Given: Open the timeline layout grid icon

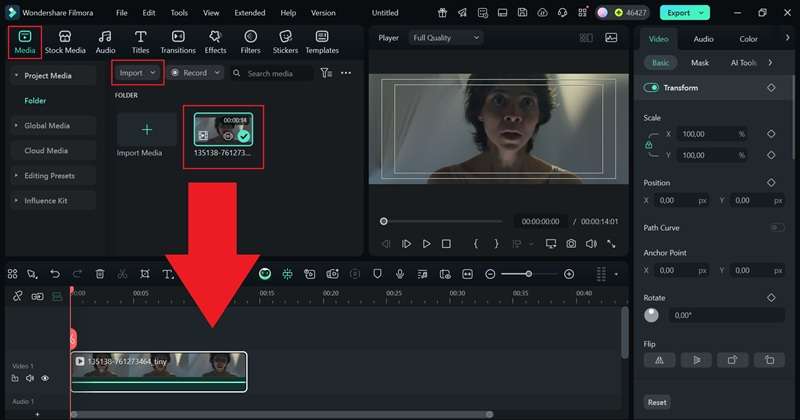Looking at the screenshot, I should [x=12, y=274].
